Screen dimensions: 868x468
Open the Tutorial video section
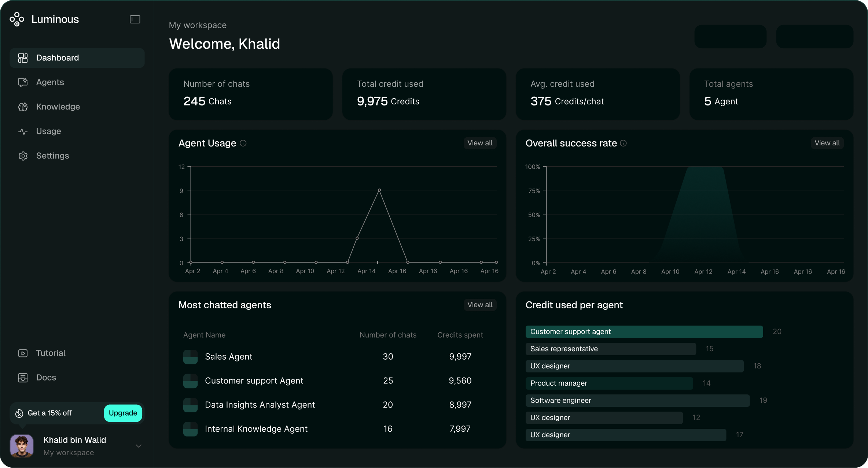[51, 353]
